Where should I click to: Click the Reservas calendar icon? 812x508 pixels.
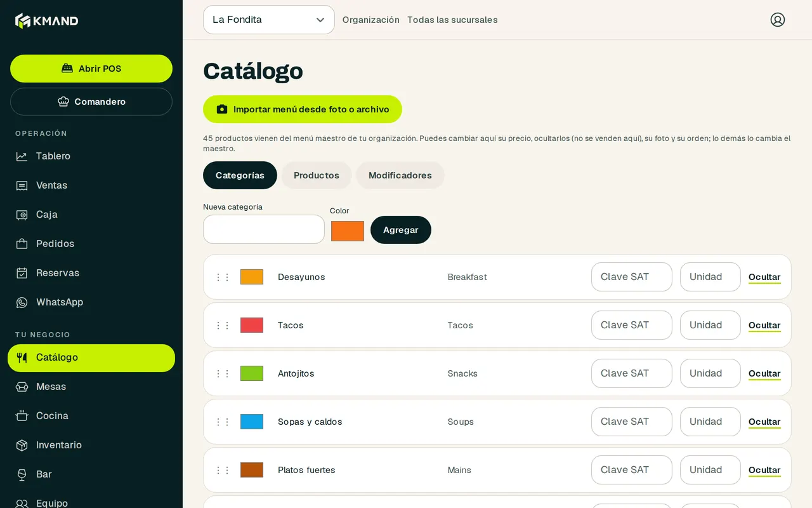22,273
